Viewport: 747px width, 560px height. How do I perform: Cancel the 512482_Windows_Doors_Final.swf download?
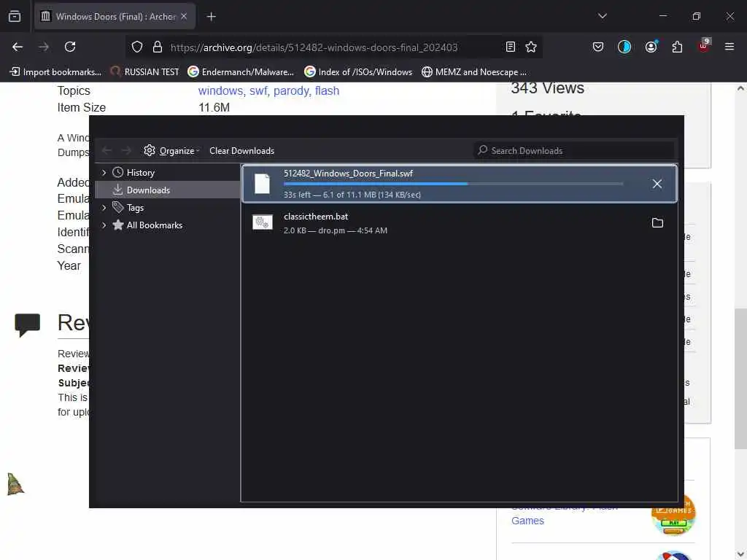(657, 184)
